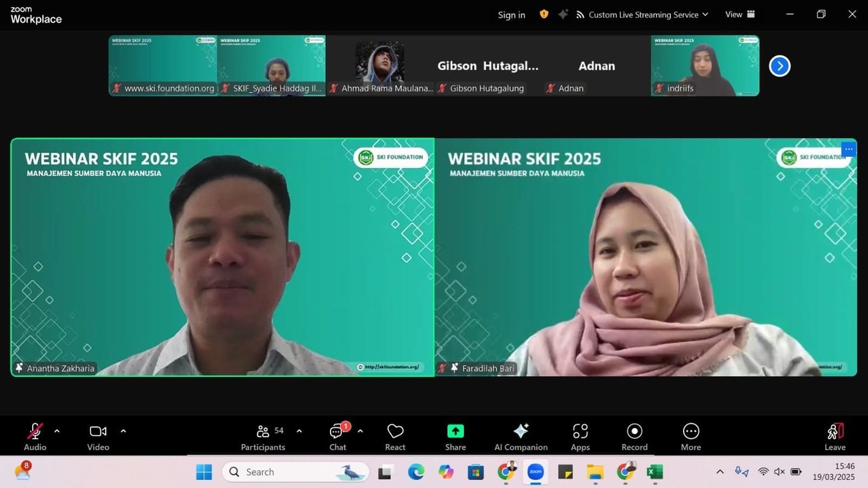Viewport: 868px width, 488px height.
Task: Select Anantha Zakharia's video tile
Action: click(222, 257)
